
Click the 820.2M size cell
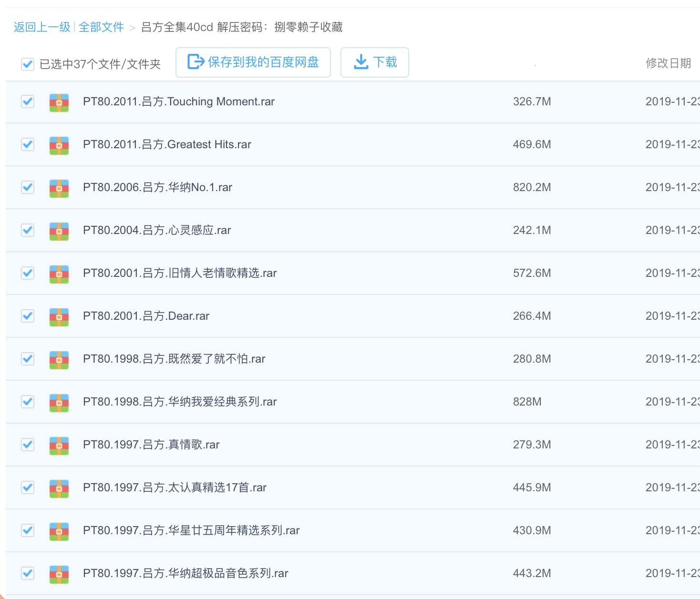pos(532,187)
